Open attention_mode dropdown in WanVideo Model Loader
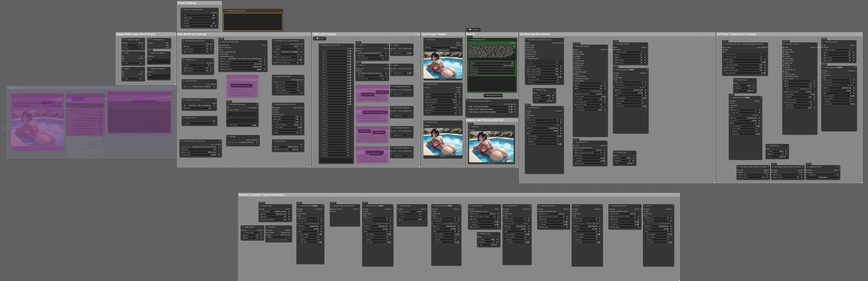Screen dimensions: 868x281 point(243,69)
